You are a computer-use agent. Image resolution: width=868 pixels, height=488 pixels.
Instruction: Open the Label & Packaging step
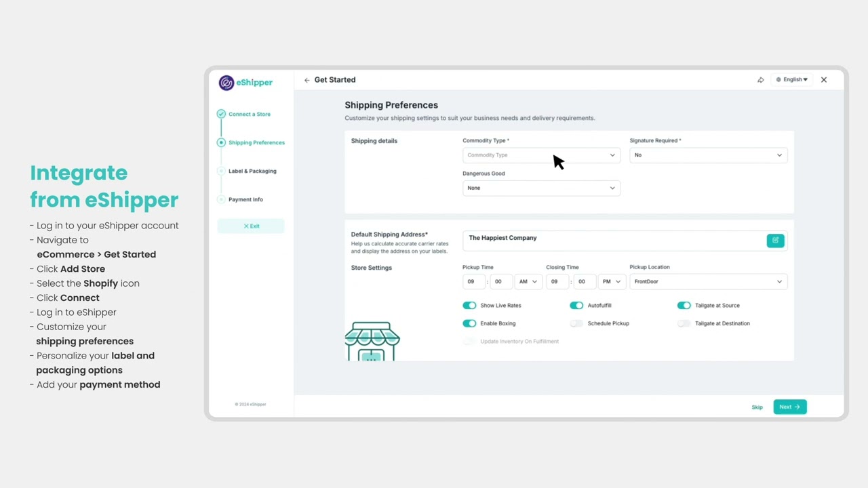point(252,171)
